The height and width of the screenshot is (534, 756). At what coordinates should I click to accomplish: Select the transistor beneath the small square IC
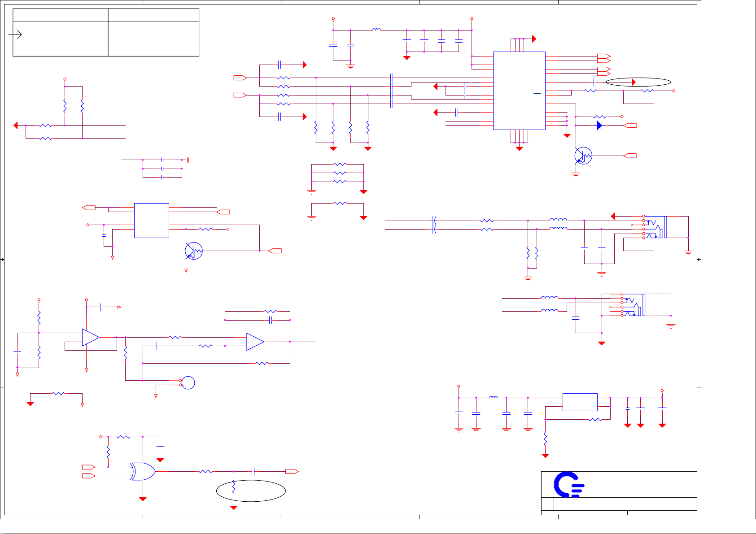click(194, 251)
